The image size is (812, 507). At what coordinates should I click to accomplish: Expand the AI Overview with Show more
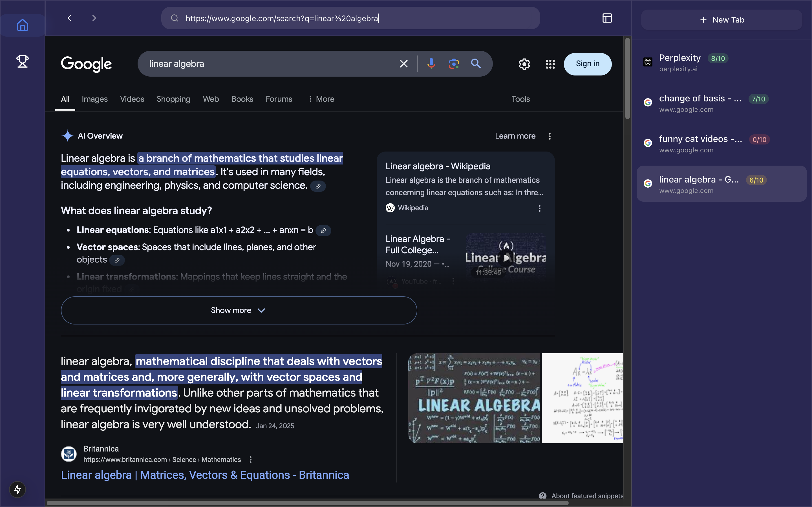[x=239, y=310]
